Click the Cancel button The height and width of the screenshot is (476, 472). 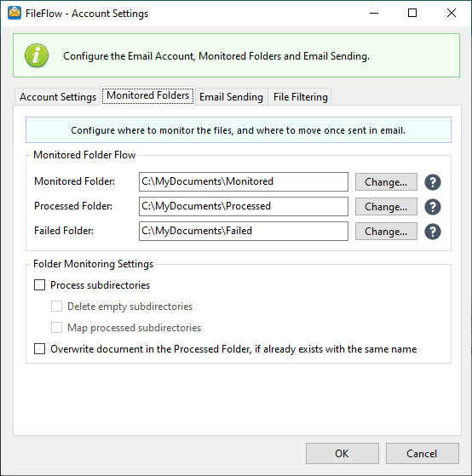click(x=423, y=453)
